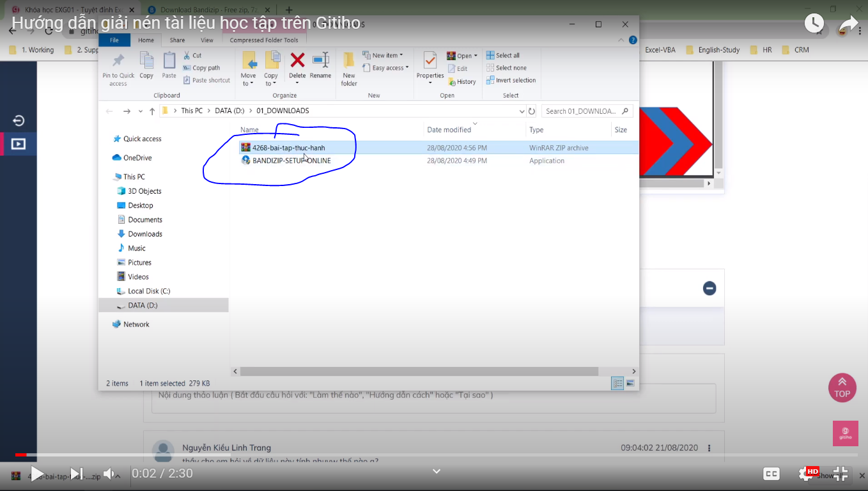Click the Open button in ribbon
The image size is (868, 491).
462,56
